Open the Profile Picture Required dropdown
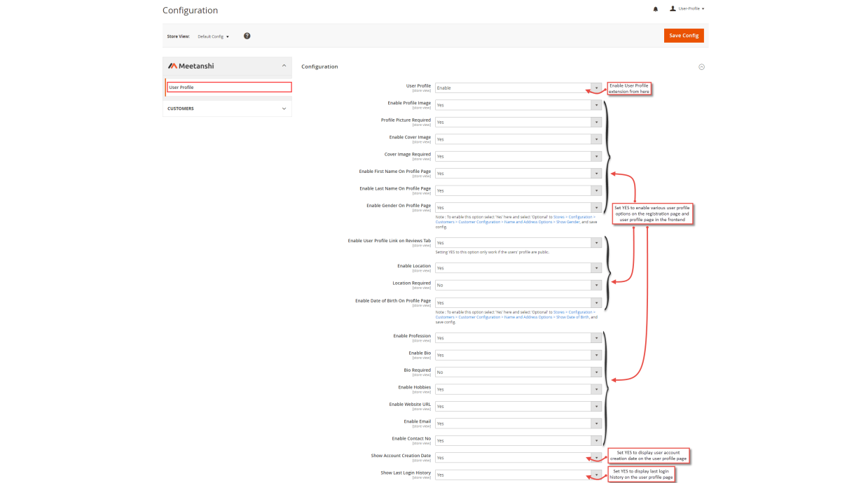The width and height of the screenshot is (868, 483). coord(518,122)
